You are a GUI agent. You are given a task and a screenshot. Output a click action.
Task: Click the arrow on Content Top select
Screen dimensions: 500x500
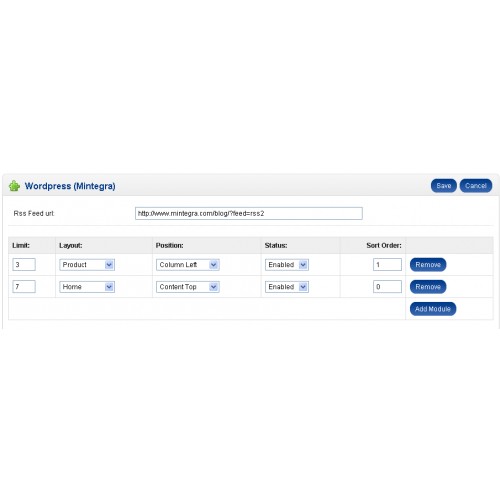tap(214, 287)
